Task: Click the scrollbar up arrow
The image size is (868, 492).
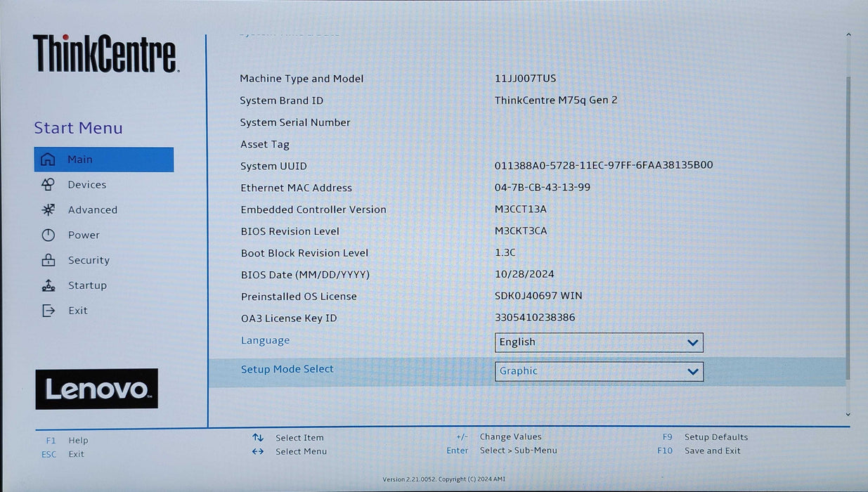Action: [848, 35]
